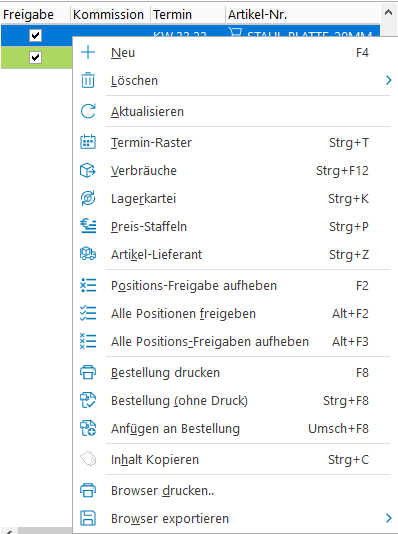The width and height of the screenshot is (398, 534).
Task: Click the floppy disk icon for Browser exportieren
Action: 88,518
